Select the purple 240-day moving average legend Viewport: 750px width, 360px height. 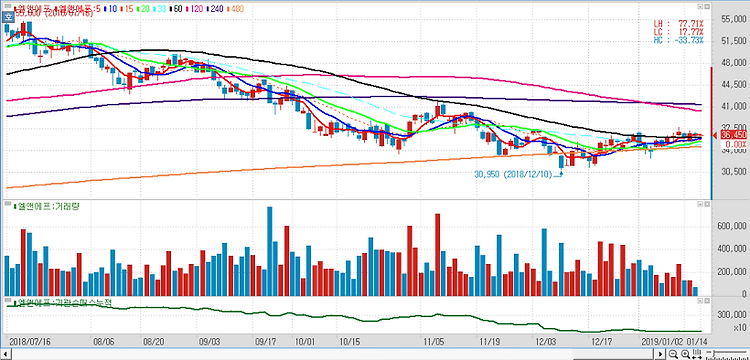215,9
